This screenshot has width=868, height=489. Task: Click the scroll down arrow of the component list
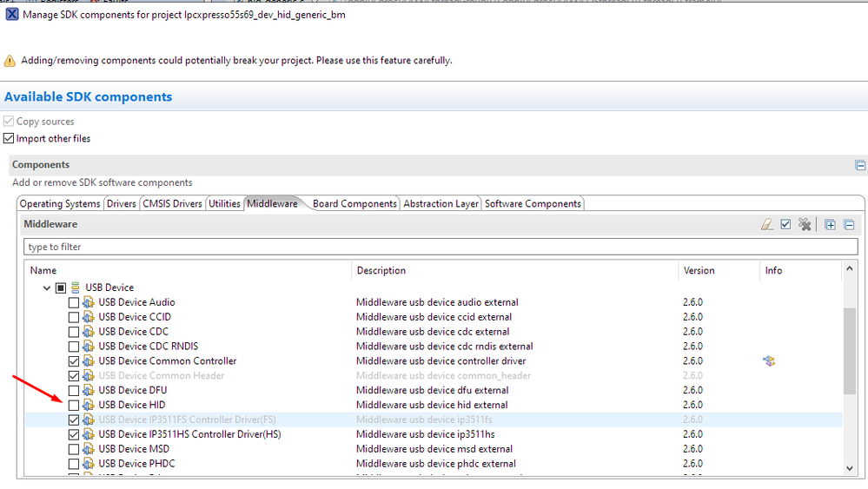849,468
